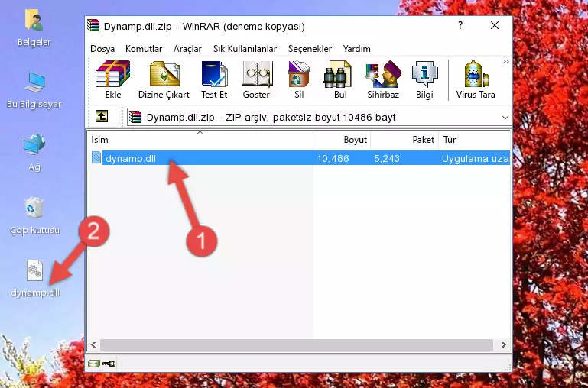Click the WinRAR help question mark
Viewport: 588px width, 388px height.
point(460,25)
